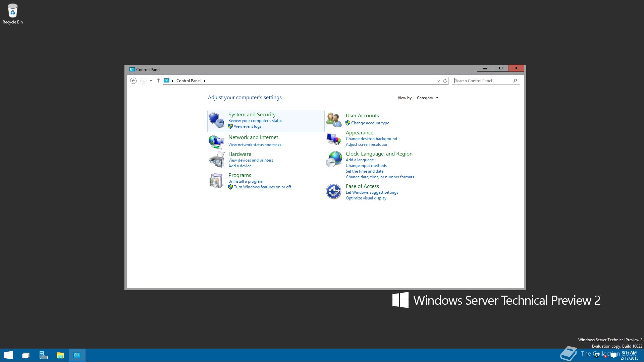
Task: Open Task View on the taskbar
Action: point(26,355)
